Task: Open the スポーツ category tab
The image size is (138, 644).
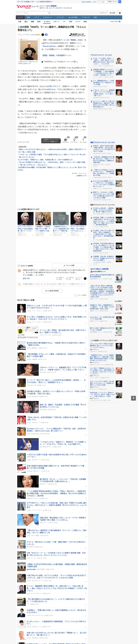Action: 56,21
